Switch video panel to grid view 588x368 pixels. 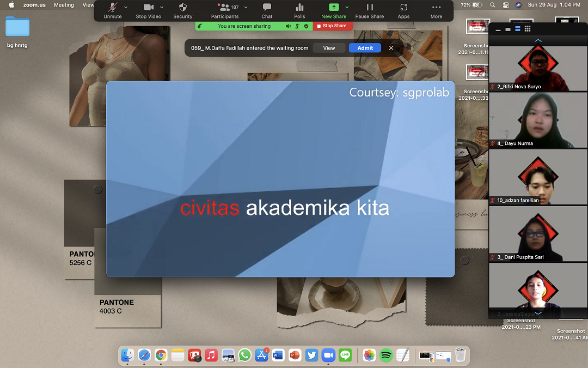[x=528, y=29]
